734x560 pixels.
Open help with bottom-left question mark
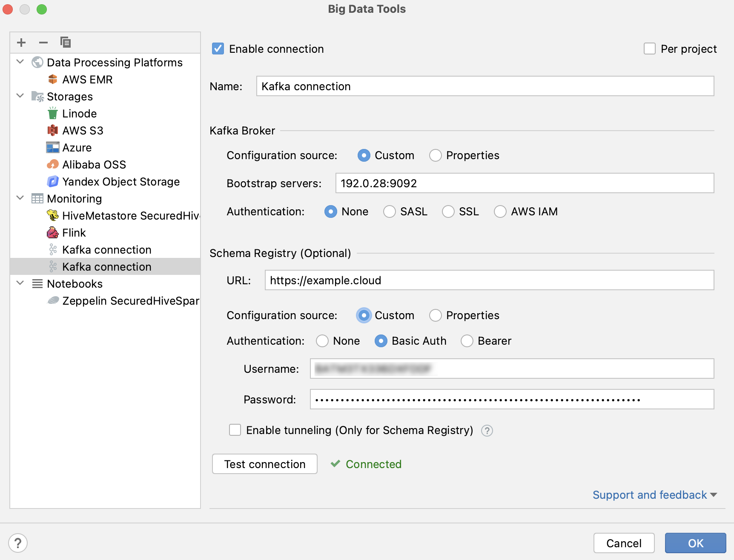(18, 543)
